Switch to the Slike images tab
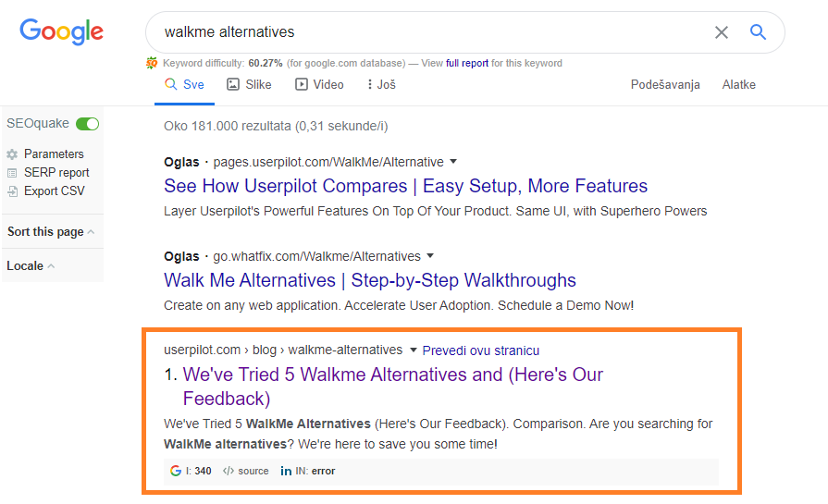Image resolution: width=828 pixels, height=504 pixels. (249, 84)
